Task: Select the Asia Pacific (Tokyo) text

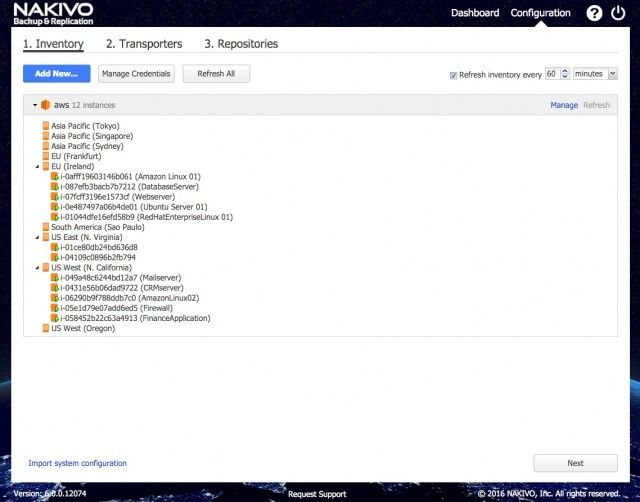Action: (85, 126)
